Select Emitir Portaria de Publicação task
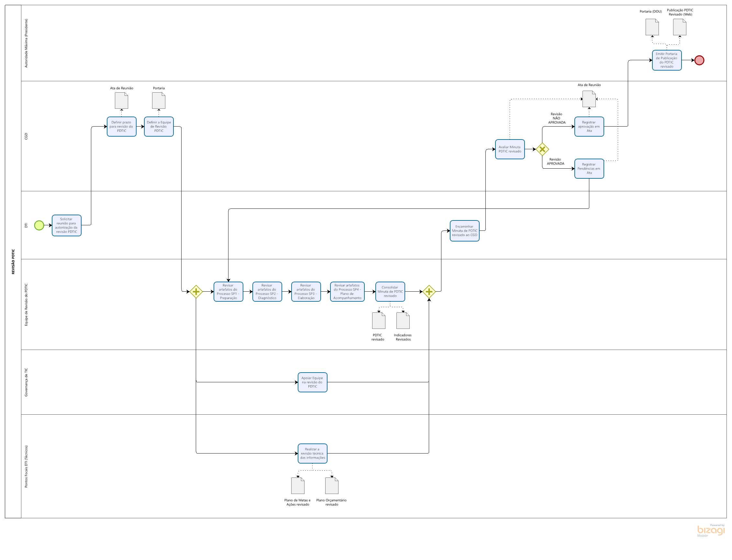This screenshot has width=732, height=560. point(666,60)
